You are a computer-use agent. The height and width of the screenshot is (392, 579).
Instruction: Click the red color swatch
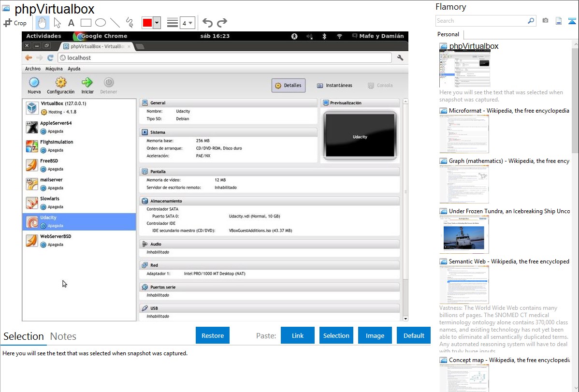147,23
